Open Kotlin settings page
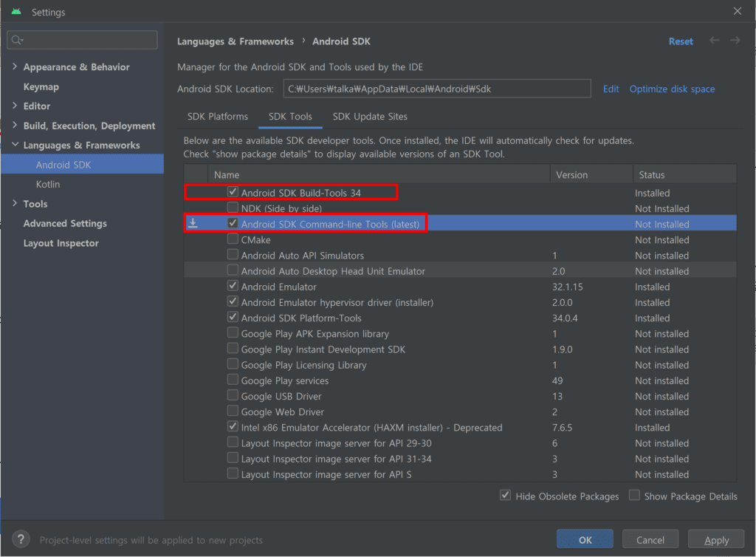 point(48,184)
